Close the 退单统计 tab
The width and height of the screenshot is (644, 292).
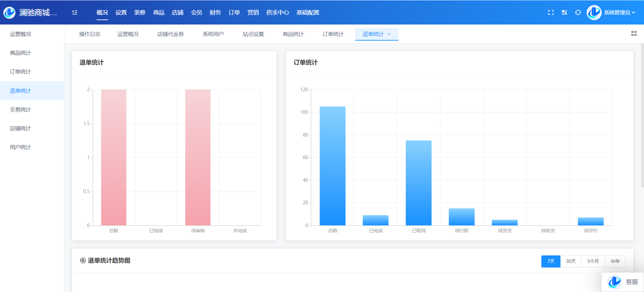click(389, 34)
